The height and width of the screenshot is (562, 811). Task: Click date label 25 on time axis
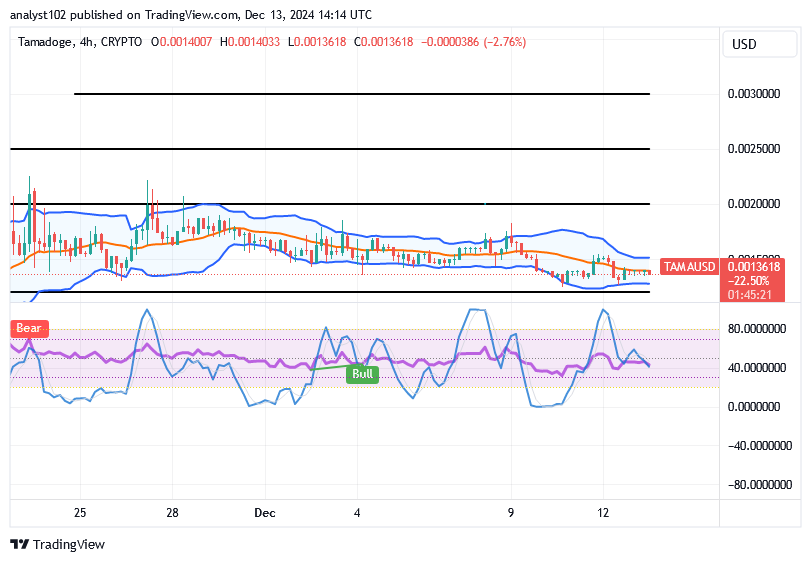(x=80, y=513)
